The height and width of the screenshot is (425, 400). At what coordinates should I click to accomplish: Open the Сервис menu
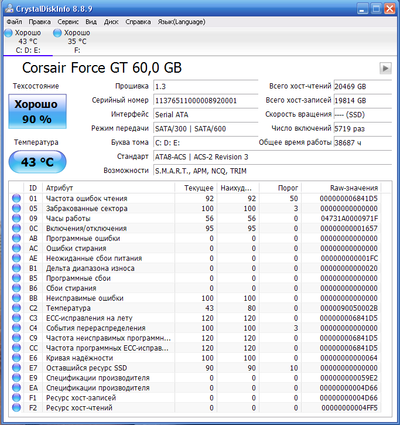(x=68, y=22)
